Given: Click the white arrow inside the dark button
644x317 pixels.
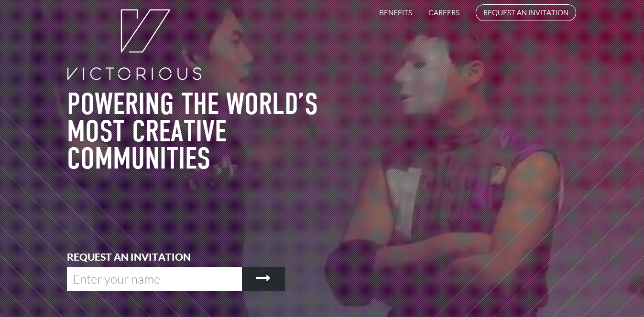Looking at the screenshot, I should pyautogui.click(x=263, y=278).
